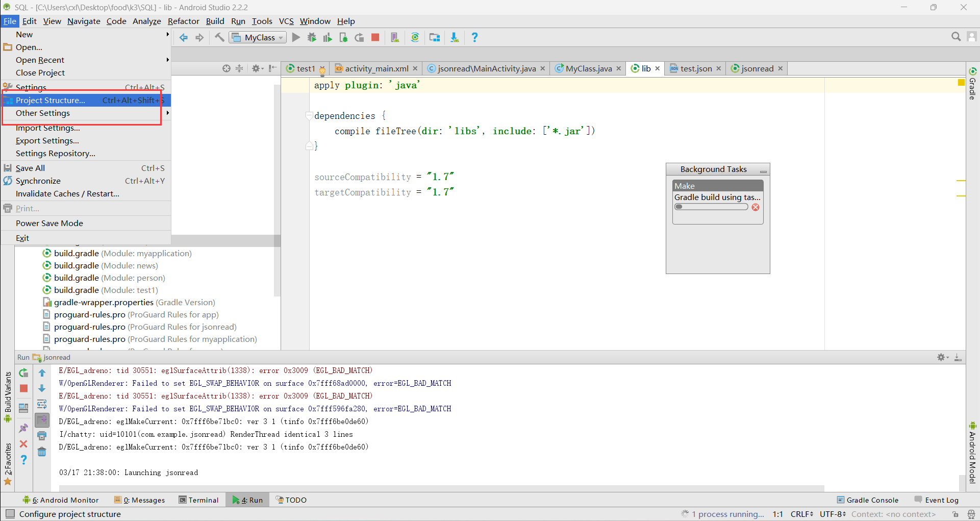Click the CRLF line separator status widget

(x=802, y=514)
